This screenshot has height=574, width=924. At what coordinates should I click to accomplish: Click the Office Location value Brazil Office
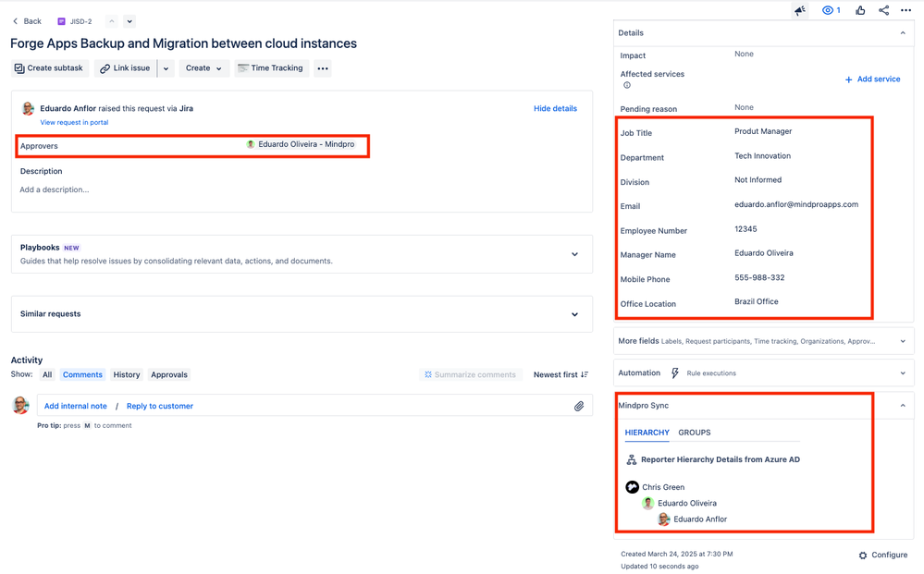[756, 301]
